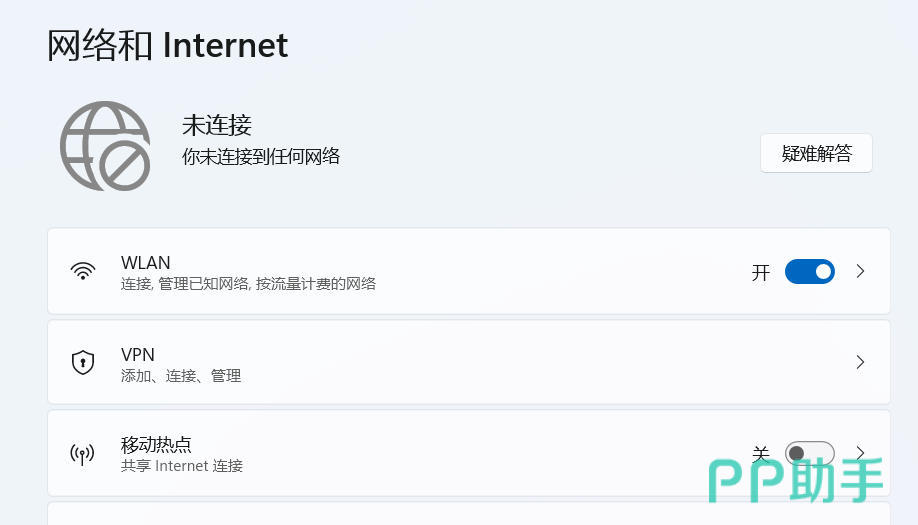The height and width of the screenshot is (525, 918).
Task: Open the WLAN settings entry label
Action: (x=146, y=263)
